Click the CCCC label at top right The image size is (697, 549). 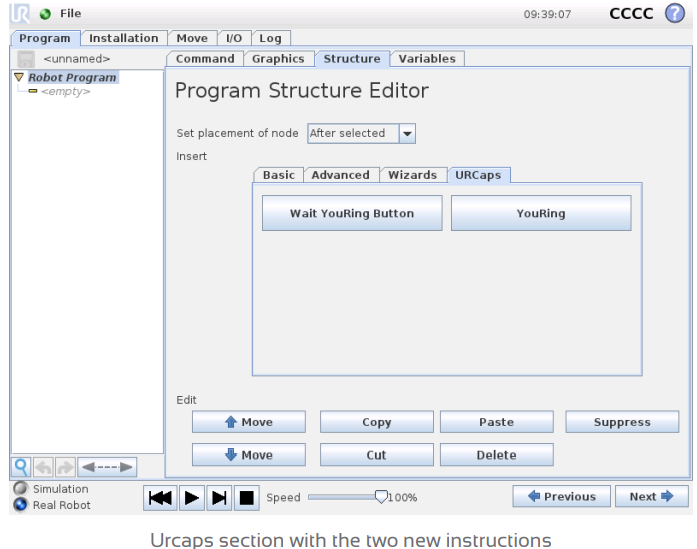[x=631, y=14]
